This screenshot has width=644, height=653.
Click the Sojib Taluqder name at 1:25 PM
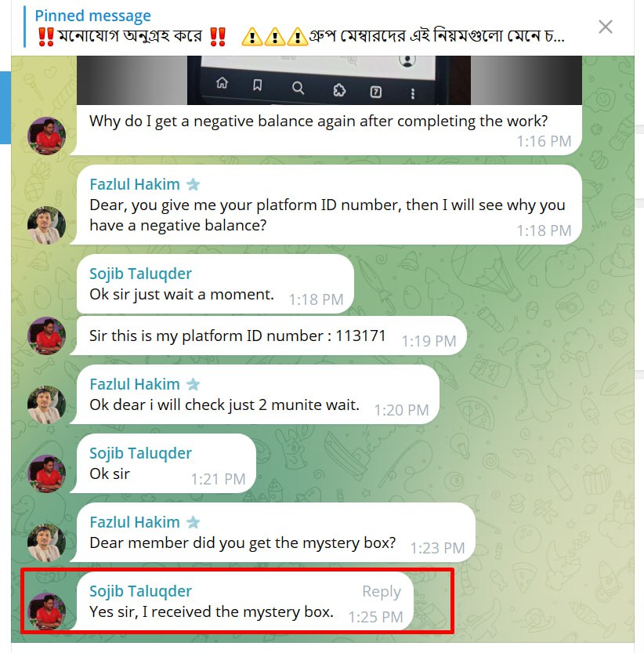pyautogui.click(x=140, y=591)
